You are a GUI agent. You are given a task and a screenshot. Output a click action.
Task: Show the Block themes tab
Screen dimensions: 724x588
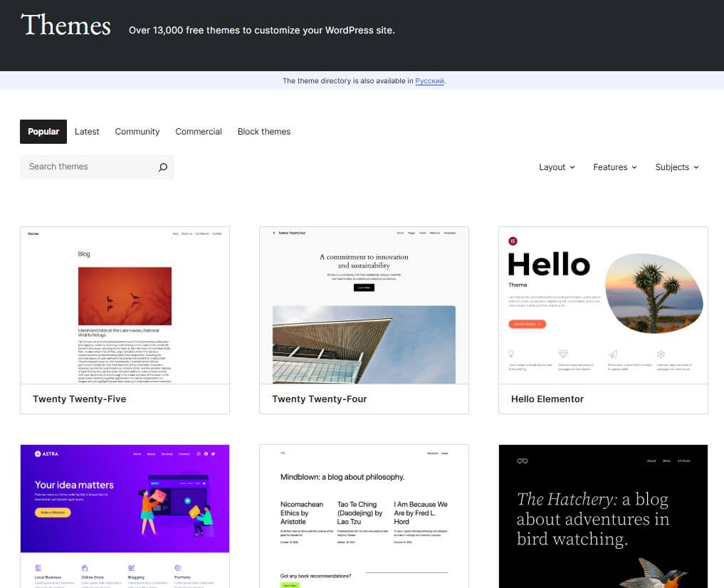(x=264, y=132)
